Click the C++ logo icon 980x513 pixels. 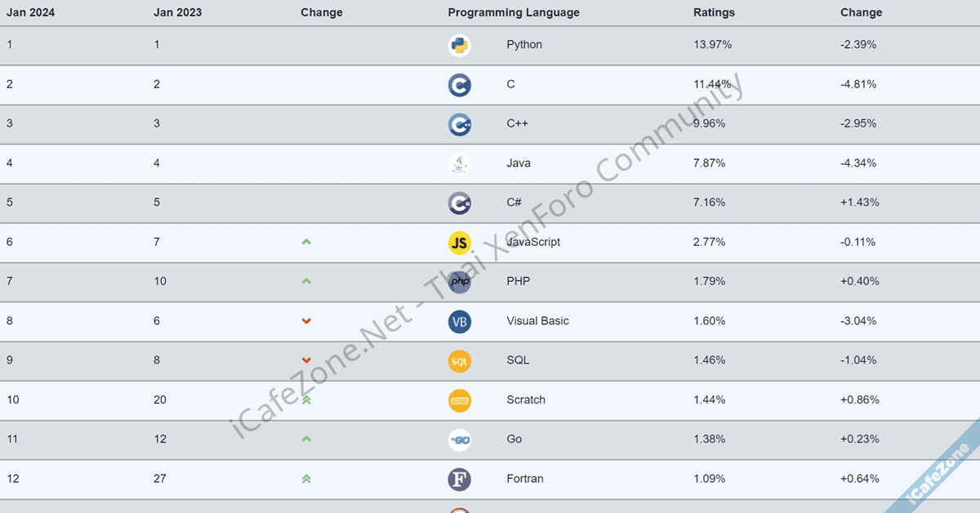[459, 124]
